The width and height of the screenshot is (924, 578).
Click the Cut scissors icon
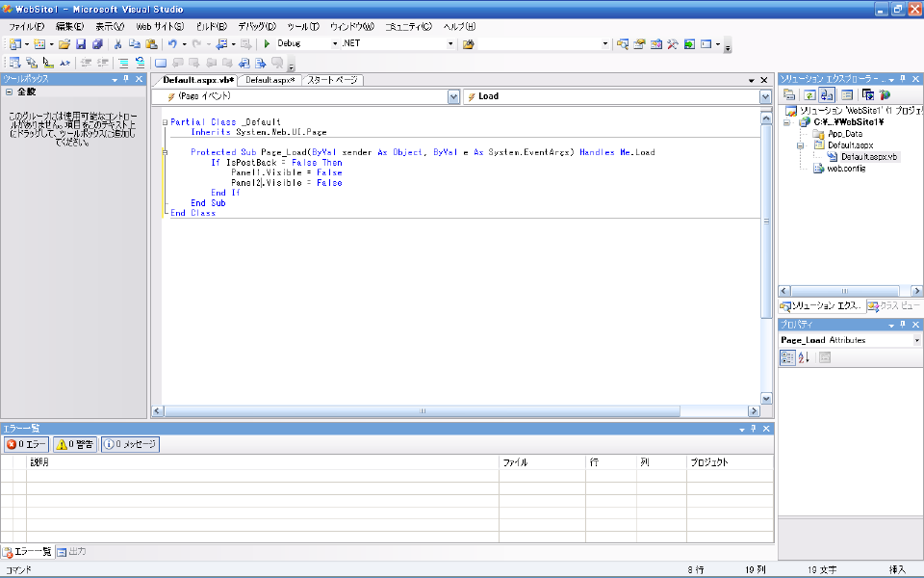(x=118, y=44)
